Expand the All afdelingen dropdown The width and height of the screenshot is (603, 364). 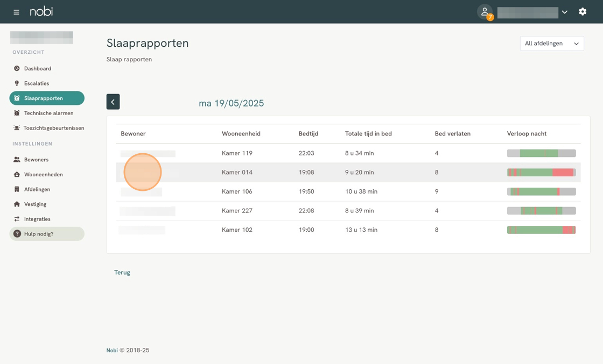[551, 44]
